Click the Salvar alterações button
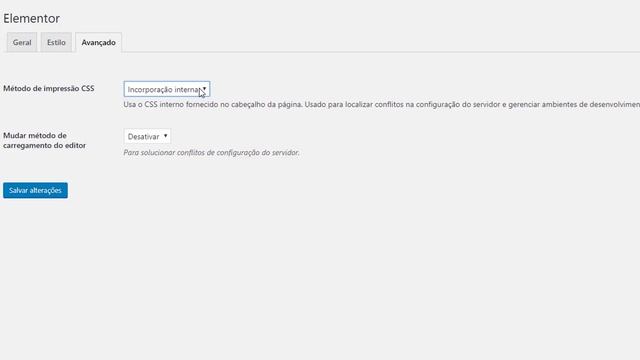The height and width of the screenshot is (360, 640). click(36, 190)
